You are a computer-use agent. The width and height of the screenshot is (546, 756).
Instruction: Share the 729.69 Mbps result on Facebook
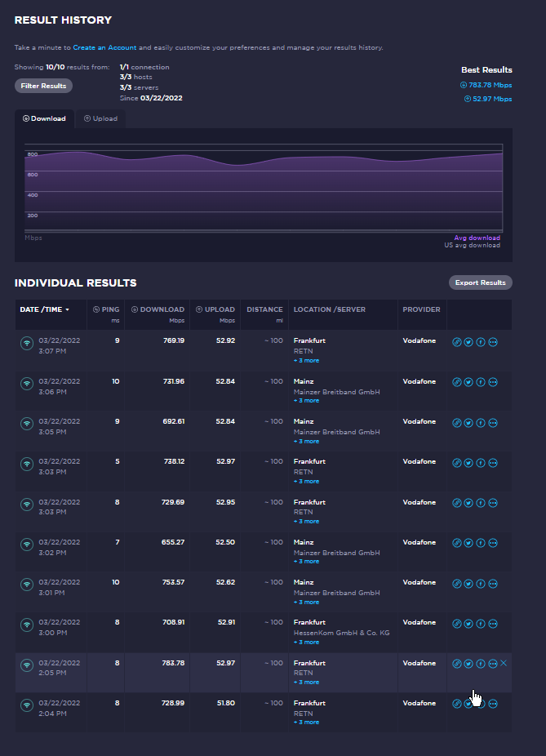pyautogui.click(x=481, y=503)
